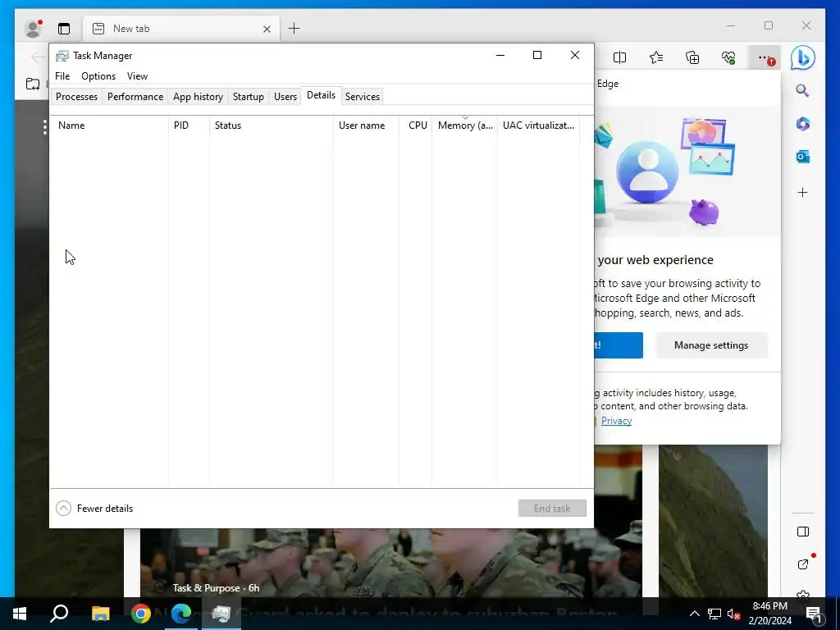Viewport: 840px width, 630px height.
Task: Sort by the Name column header
Action: pyautogui.click(x=109, y=126)
